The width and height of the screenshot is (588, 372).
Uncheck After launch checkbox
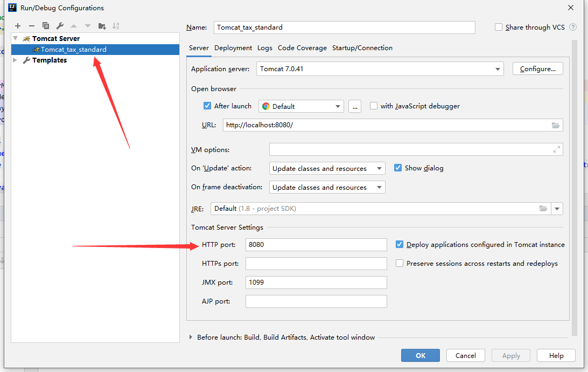pos(207,106)
